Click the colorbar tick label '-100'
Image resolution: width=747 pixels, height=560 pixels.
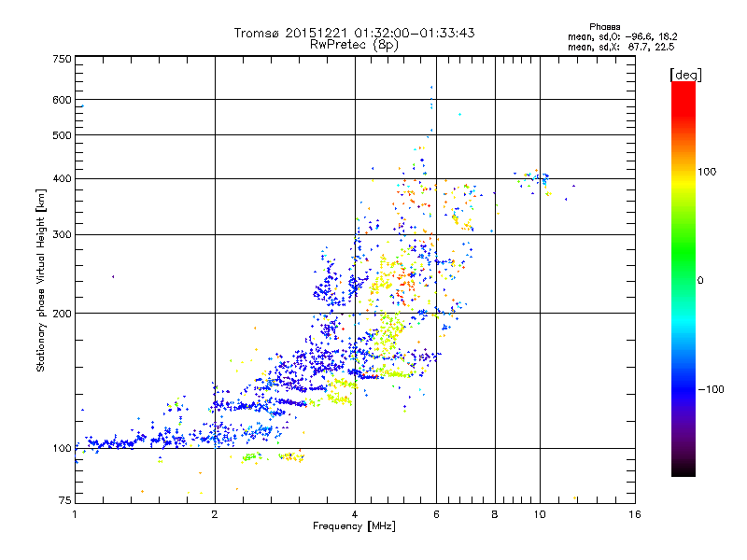point(711,389)
